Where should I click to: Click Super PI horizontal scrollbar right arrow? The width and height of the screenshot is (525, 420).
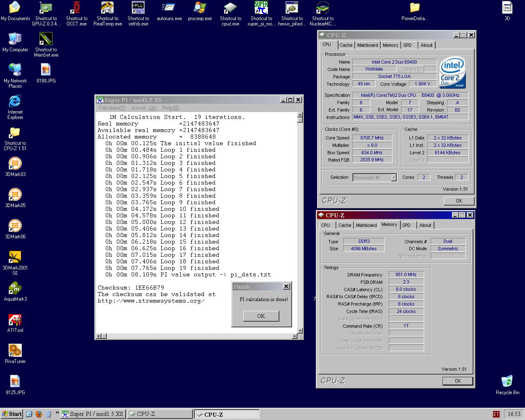(x=294, y=336)
